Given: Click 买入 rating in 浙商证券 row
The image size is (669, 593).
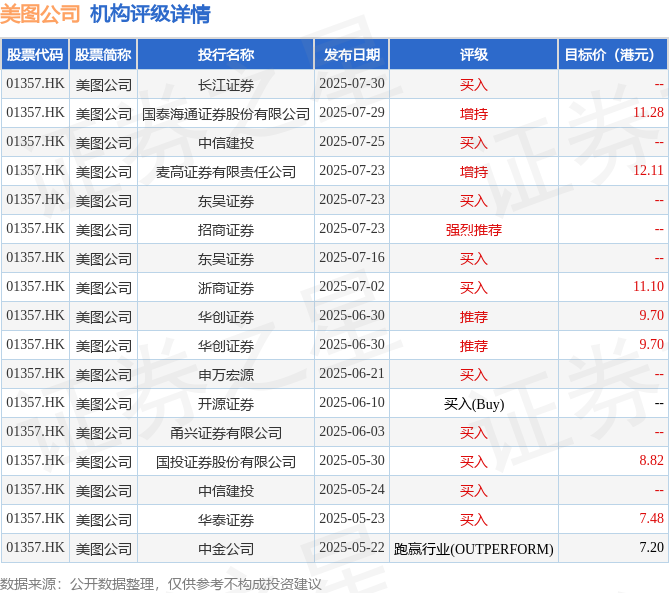Looking at the screenshot, I should [x=474, y=288].
